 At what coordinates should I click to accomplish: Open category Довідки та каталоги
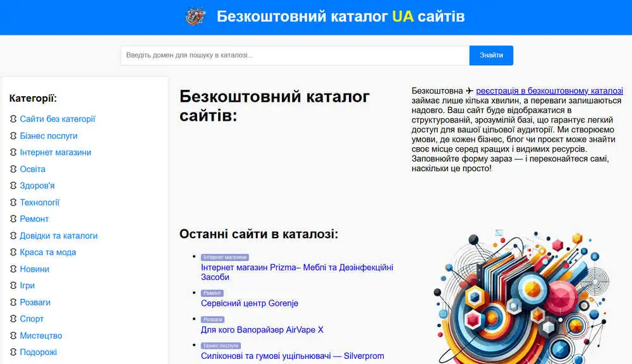(x=58, y=236)
